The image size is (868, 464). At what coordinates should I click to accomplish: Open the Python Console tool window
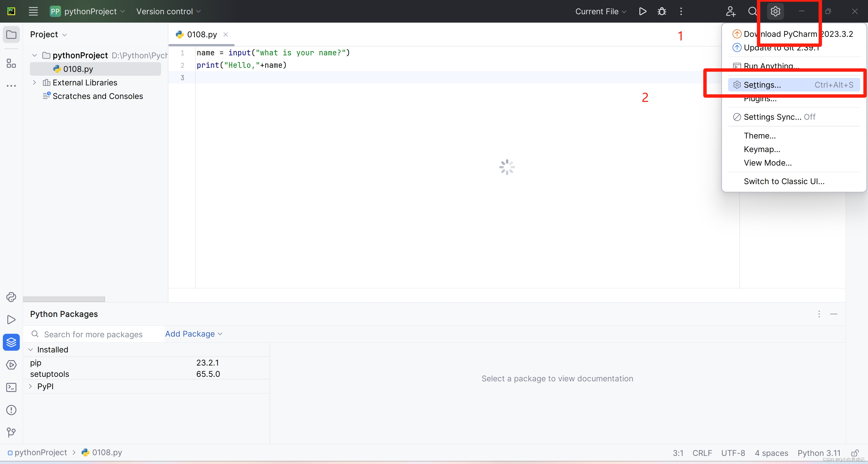click(x=11, y=297)
